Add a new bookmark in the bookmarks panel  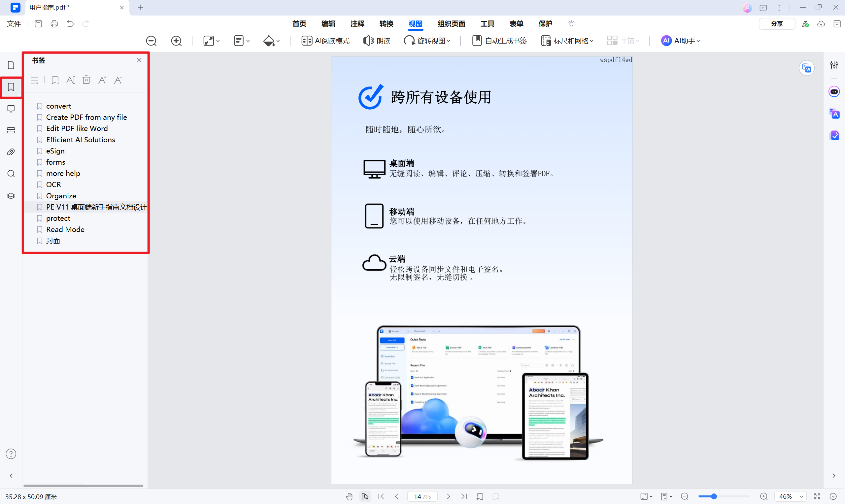coord(55,80)
